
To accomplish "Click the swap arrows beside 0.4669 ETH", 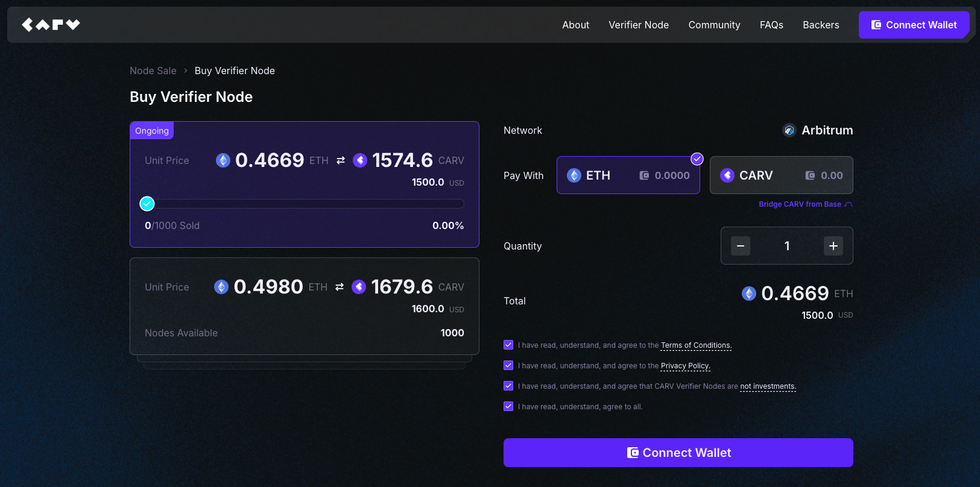I will [341, 160].
